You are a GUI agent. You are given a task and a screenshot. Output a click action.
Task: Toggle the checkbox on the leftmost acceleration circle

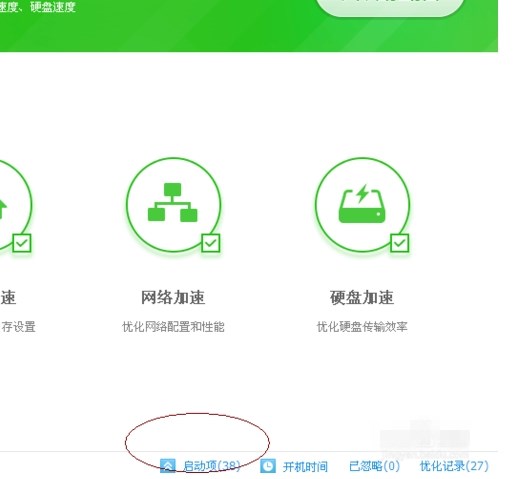pyautogui.click(x=22, y=243)
